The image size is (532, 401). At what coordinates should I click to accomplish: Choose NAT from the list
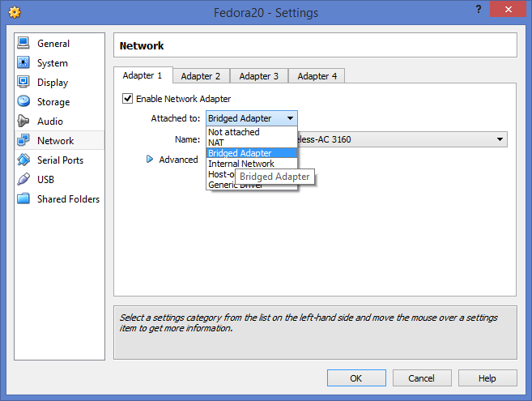(252, 143)
